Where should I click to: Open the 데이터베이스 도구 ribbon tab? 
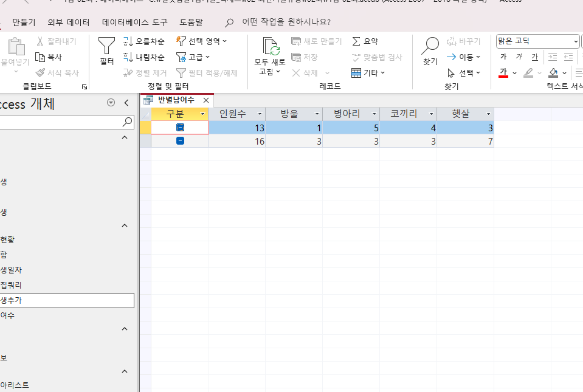(x=135, y=22)
